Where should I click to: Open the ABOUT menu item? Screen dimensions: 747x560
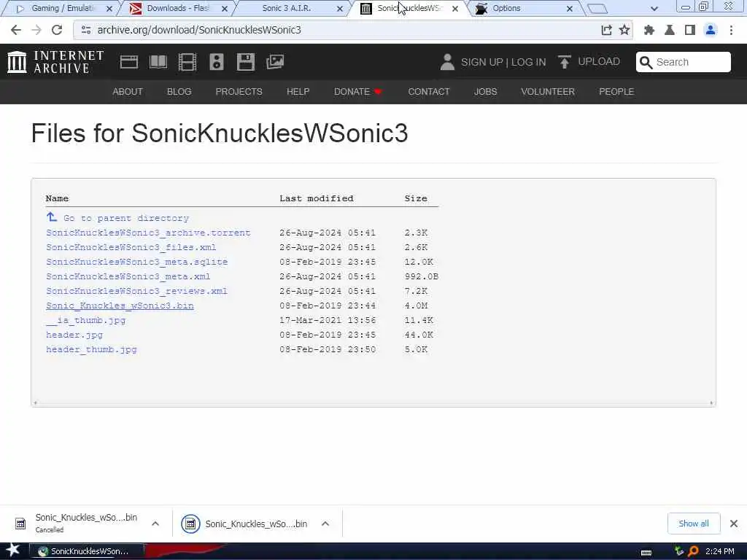click(x=127, y=91)
